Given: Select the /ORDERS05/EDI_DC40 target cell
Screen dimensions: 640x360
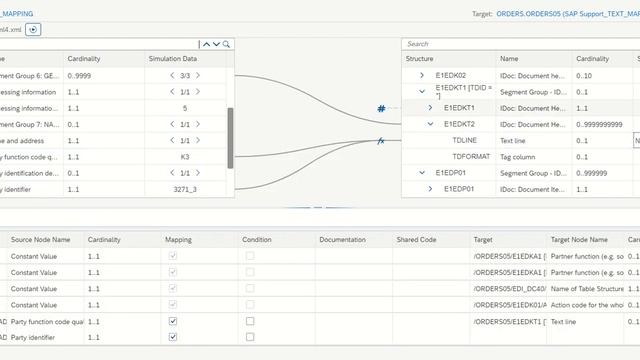Looking at the screenshot, I should tap(508, 289).
